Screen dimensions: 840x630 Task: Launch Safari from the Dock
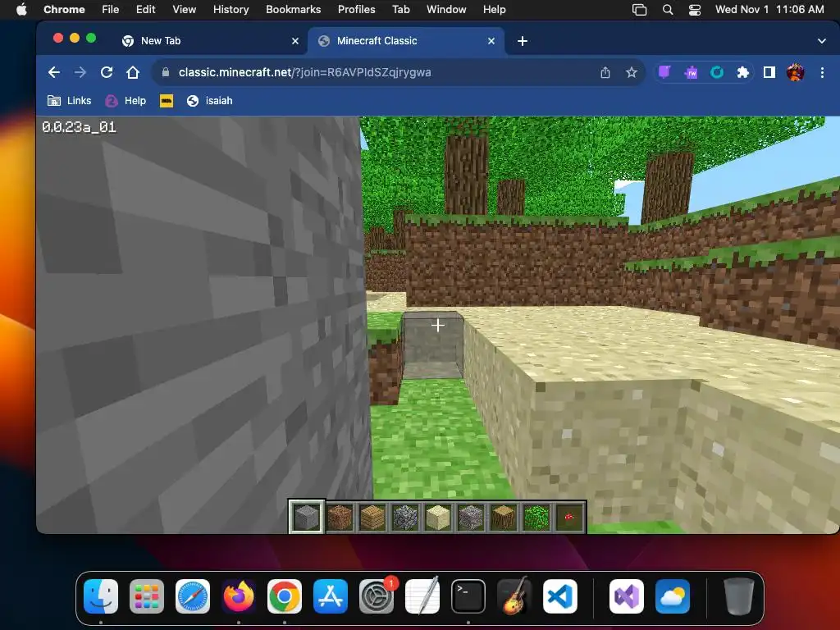click(193, 596)
